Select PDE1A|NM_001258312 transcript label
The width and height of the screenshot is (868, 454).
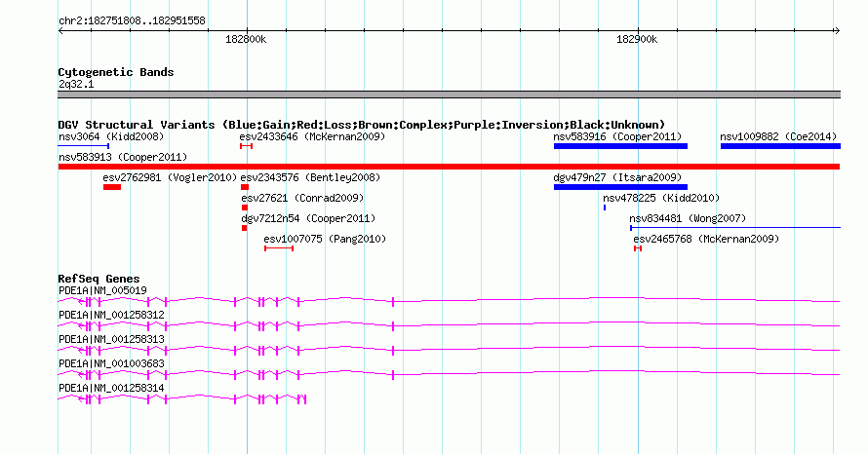[111, 316]
